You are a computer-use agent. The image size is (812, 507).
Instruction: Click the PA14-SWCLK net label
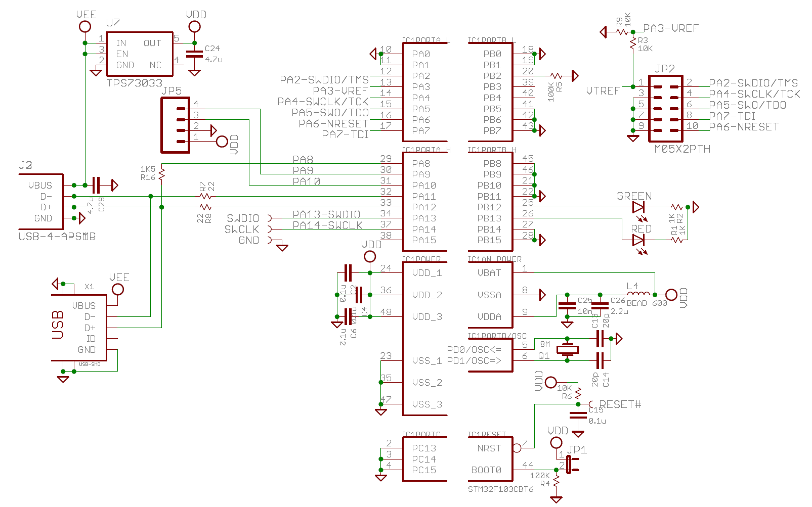(327, 225)
